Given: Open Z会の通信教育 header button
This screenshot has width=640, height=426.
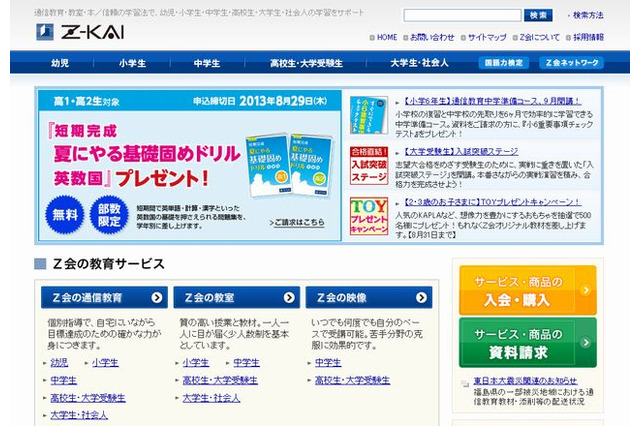Looking at the screenshot, I should click(x=104, y=297).
